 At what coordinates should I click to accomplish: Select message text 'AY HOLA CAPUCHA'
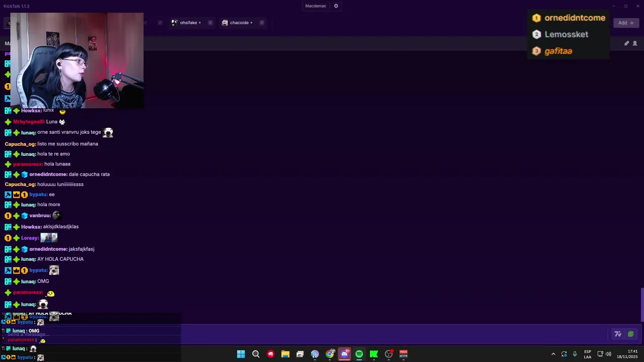click(60, 259)
